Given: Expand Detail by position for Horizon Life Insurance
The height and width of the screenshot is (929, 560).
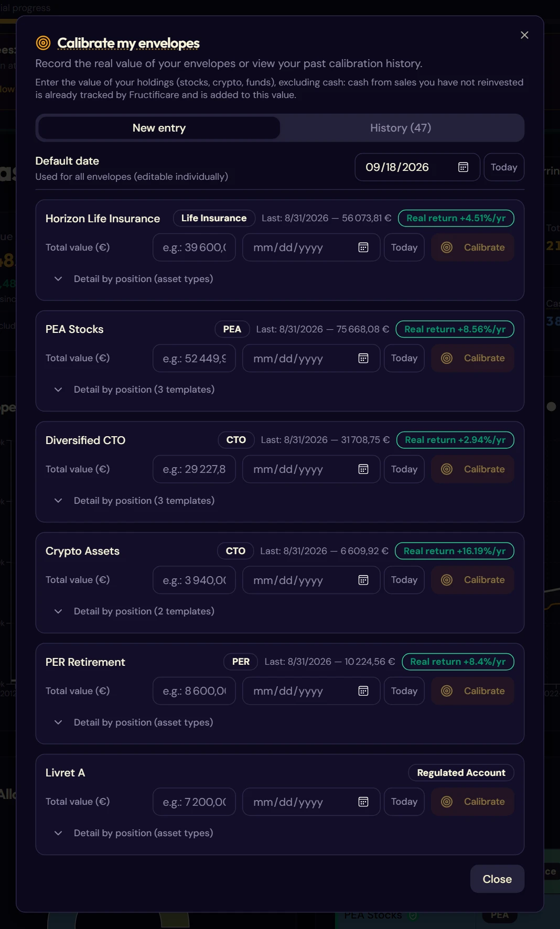Looking at the screenshot, I should (x=134, y=279).
